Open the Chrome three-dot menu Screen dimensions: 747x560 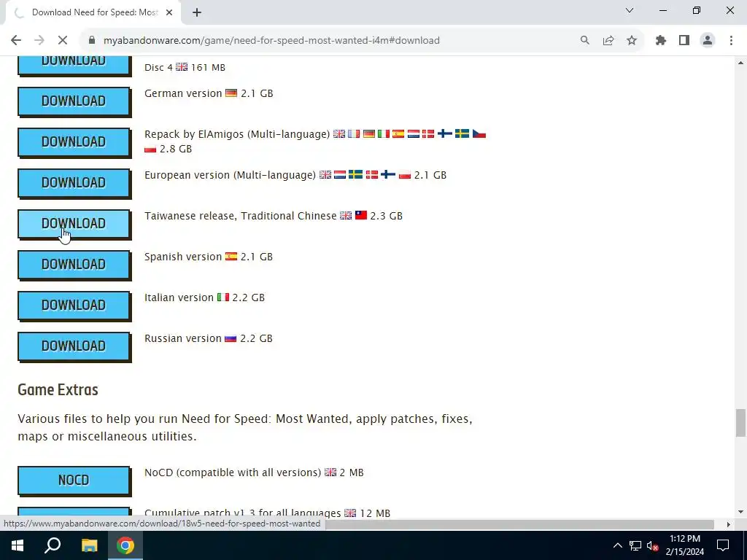pyautogui.click(x=731, y=41)
